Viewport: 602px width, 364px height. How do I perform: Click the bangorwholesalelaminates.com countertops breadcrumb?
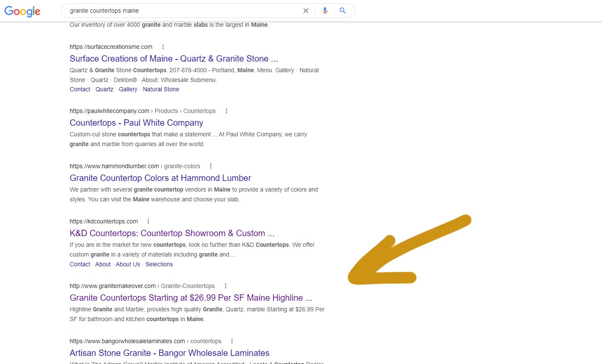pos(146,341)
